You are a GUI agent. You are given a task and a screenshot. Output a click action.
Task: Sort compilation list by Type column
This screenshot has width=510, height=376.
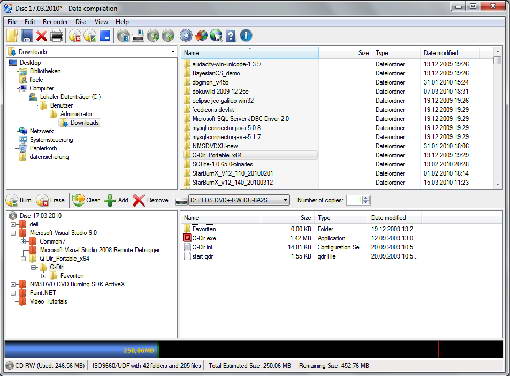tap(341, 218)
